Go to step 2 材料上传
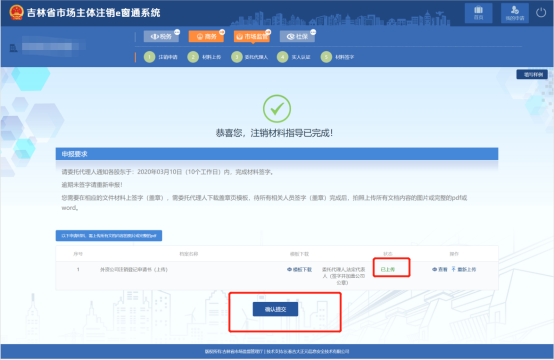 [x=204, y=57]
